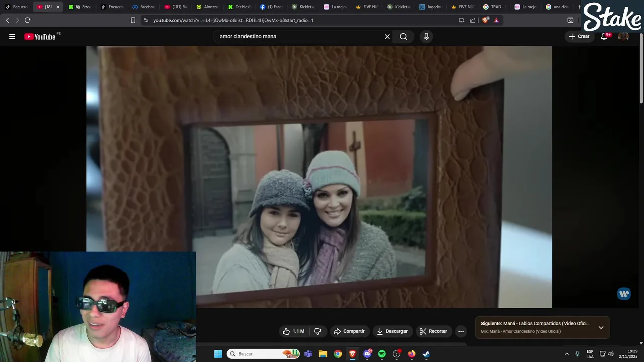Open Windows Start menu
The width and height of the screenshot is (644, 362).
coord(218,354)
